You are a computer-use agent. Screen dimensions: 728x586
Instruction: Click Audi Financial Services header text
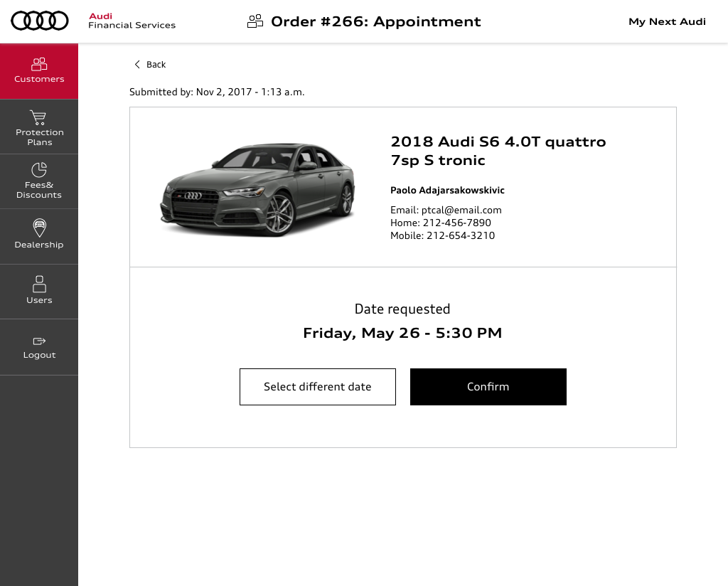(132, 21)
